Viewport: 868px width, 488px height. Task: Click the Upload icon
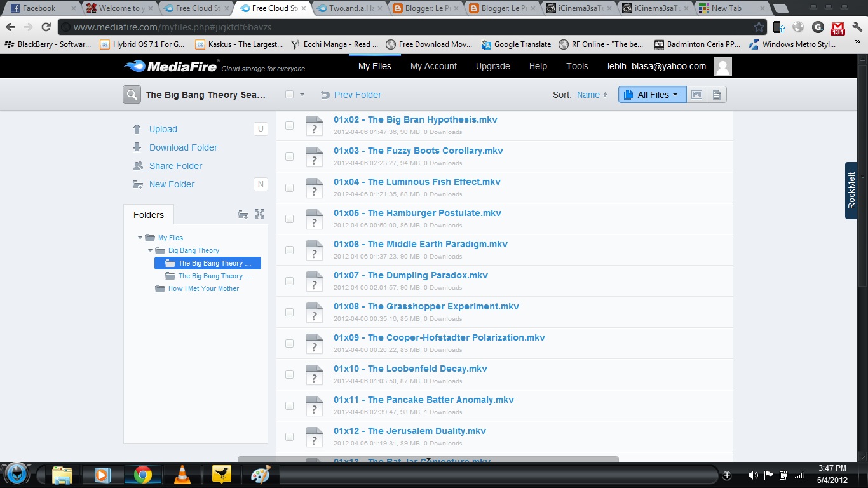[x=137, y=128]
